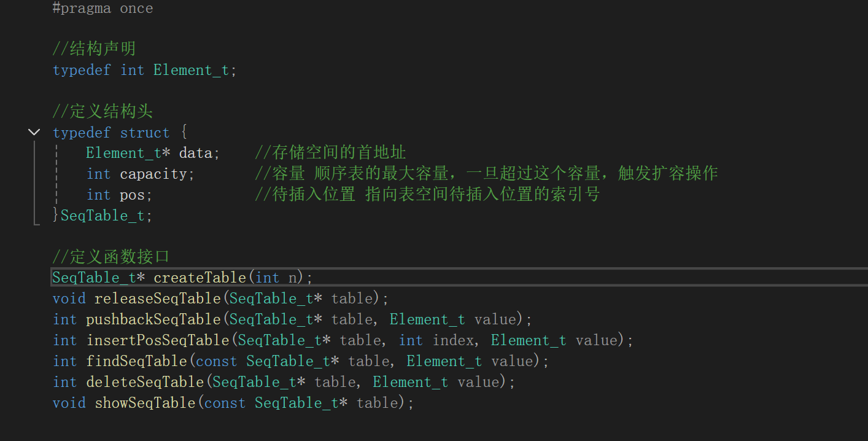The image size is (868, 441).
Task: Click the //定义结构头 comment
Action: tap(103, 112)
